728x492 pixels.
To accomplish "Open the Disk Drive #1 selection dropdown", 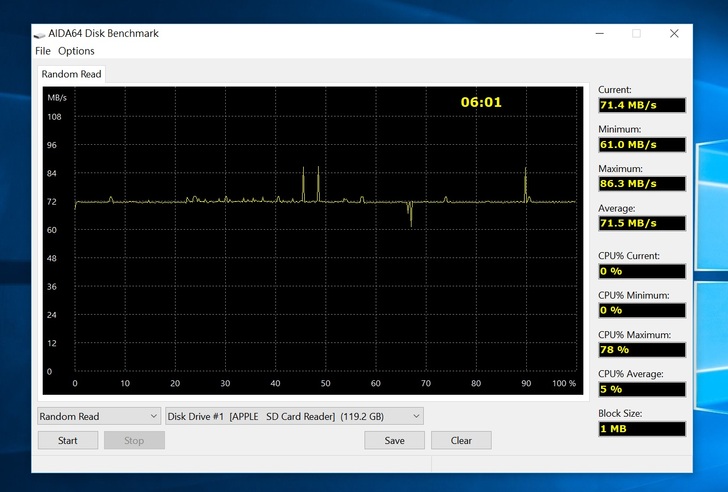I will (294, 416).
